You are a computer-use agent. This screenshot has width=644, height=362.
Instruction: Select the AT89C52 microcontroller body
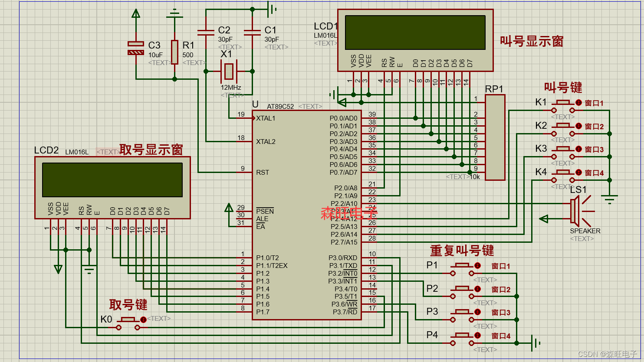tap(307, 215)
